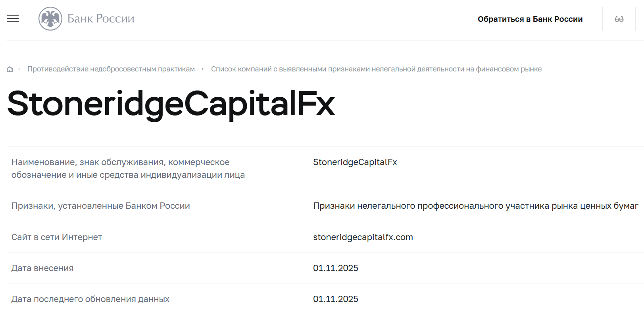Follow breadcrumb "Противодействие недобросовестным практикам"

(x=111, y=69)
